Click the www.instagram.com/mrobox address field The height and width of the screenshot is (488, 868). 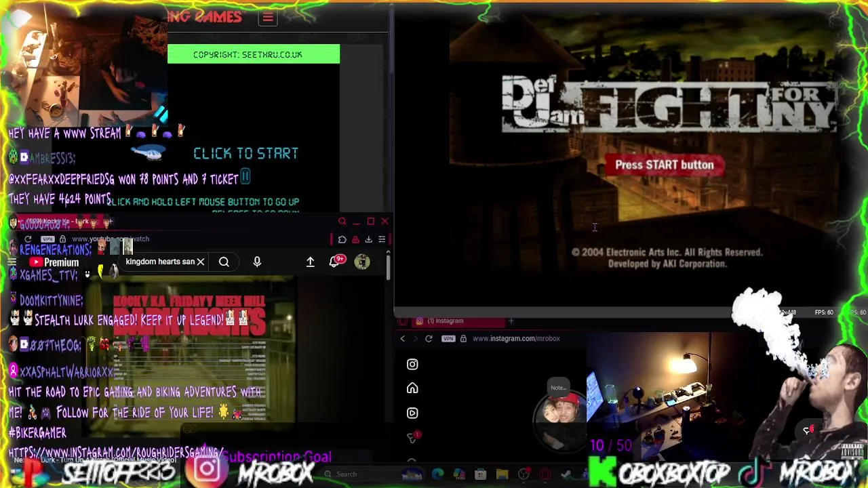coord(516,339)
